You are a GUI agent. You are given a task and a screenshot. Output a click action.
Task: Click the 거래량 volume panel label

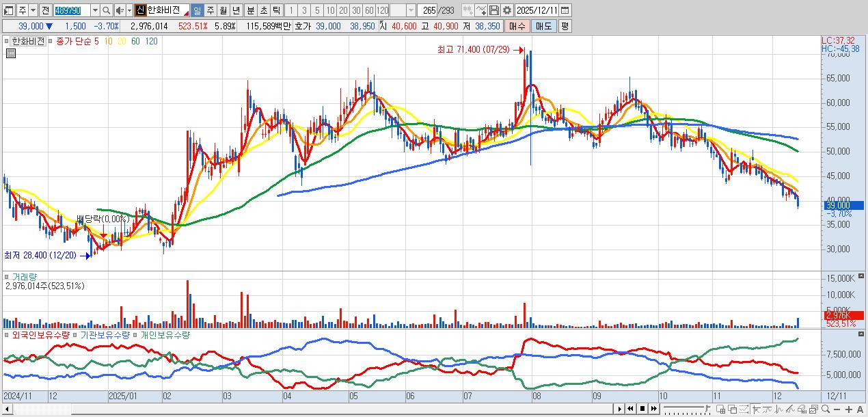[x=24, y=277]
